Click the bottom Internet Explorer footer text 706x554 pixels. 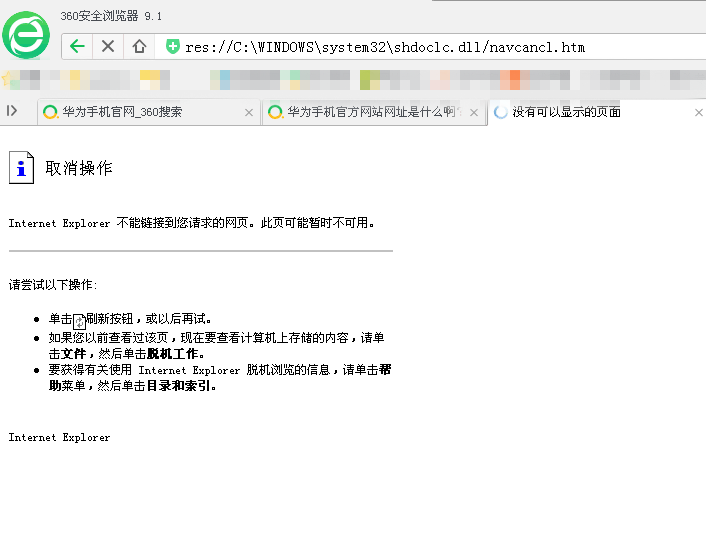(x=59, y=437)
